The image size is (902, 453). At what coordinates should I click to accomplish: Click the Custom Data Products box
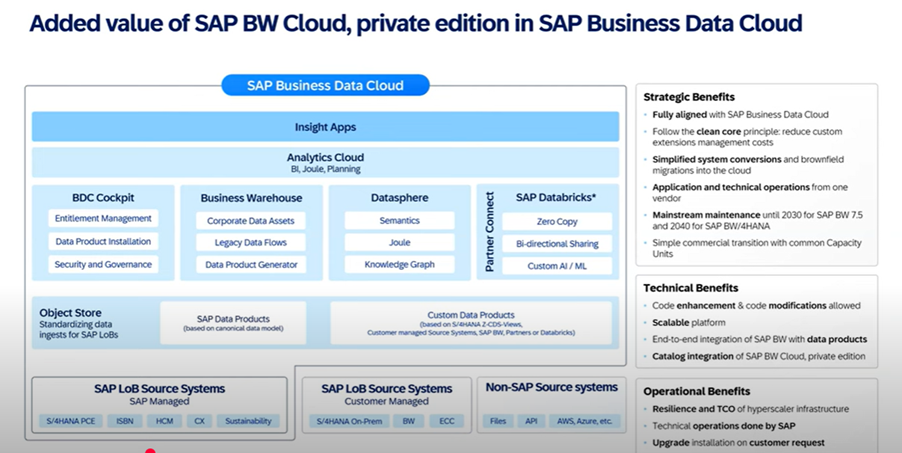pos(470,323)
